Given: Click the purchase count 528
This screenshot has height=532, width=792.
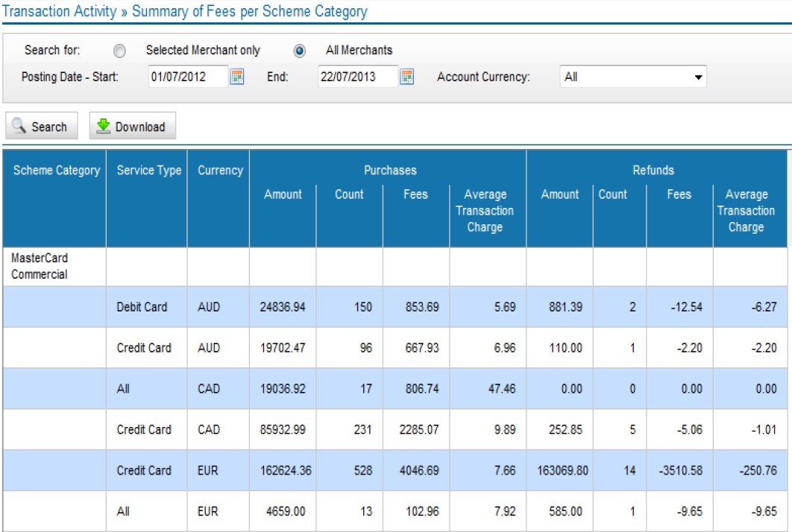Looking at the screenshot, I should coord(362,470).
